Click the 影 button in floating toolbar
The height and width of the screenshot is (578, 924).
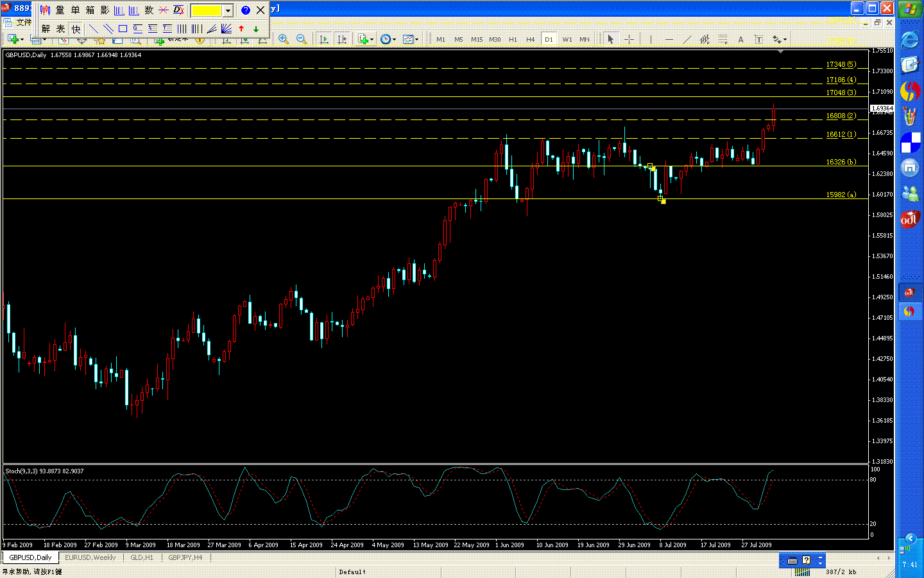(x=105, y=10)
